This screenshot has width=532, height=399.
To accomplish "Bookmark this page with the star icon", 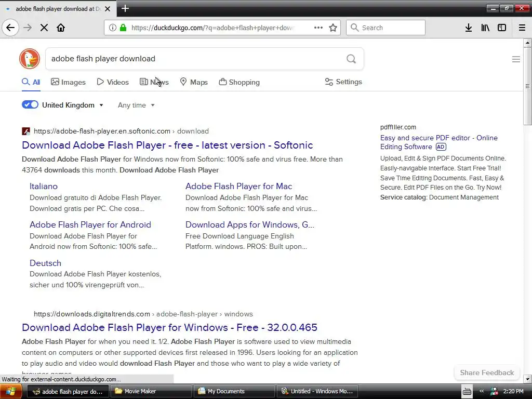I will (x=333, y=28).
